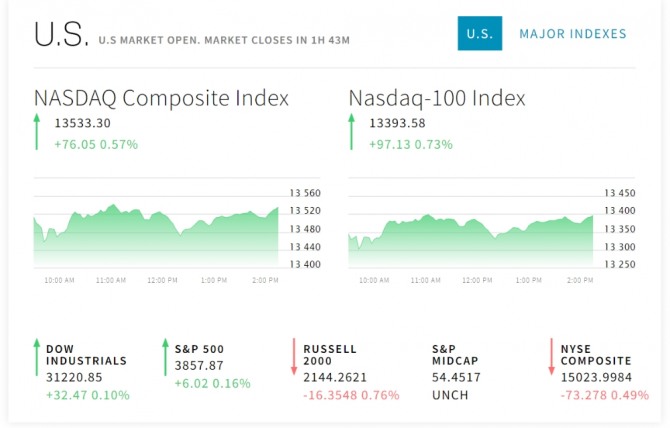Screen dimensions: 670x428
Task: Click S&P 500 green up arrow
Action: (x=165, y=358)
